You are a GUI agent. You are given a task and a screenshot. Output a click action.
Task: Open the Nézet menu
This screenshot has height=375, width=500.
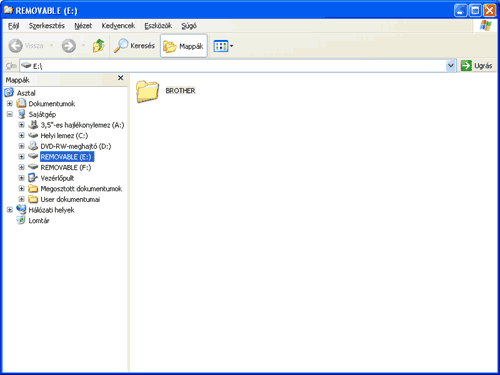click(83, 26)
